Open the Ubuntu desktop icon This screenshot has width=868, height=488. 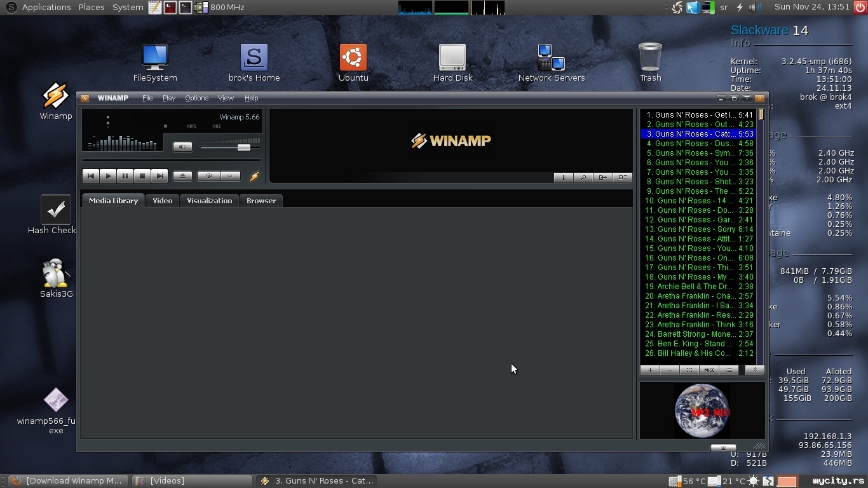tap(353, 63)
